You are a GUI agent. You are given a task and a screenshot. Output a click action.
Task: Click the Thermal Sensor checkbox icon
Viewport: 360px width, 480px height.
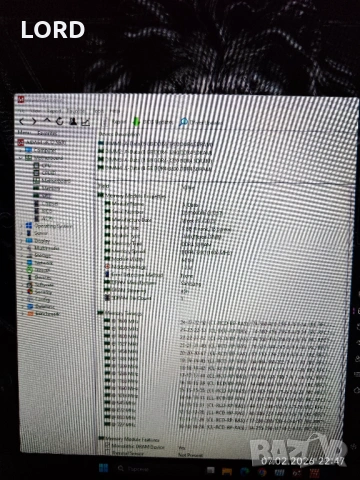point(107,453)
